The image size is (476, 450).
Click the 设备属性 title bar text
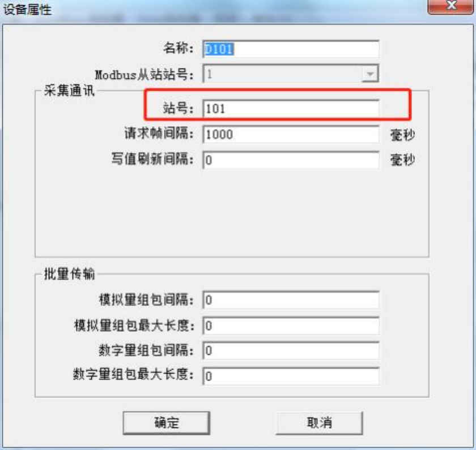28,10
